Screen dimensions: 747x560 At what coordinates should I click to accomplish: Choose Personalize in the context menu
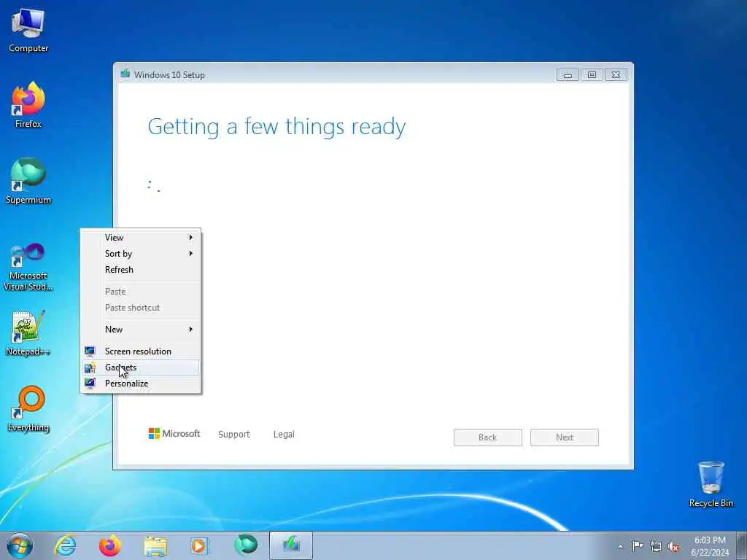click(x=141, y=384)
